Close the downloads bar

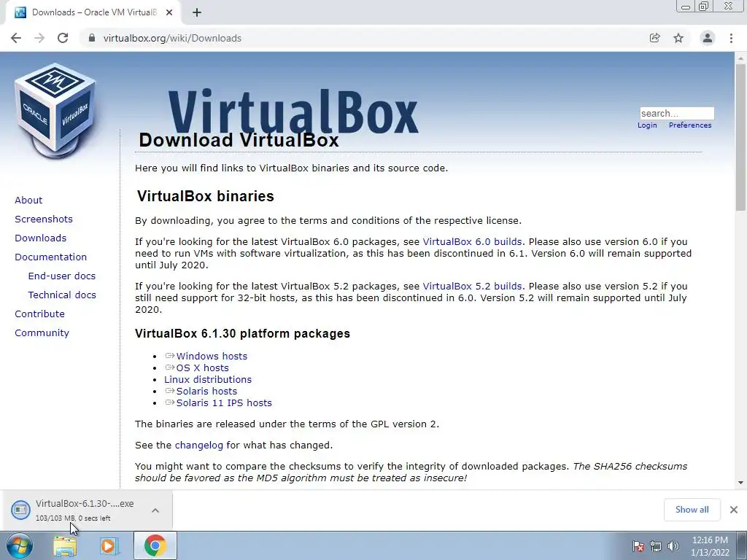pyautogui.click(x=734, y=510)
